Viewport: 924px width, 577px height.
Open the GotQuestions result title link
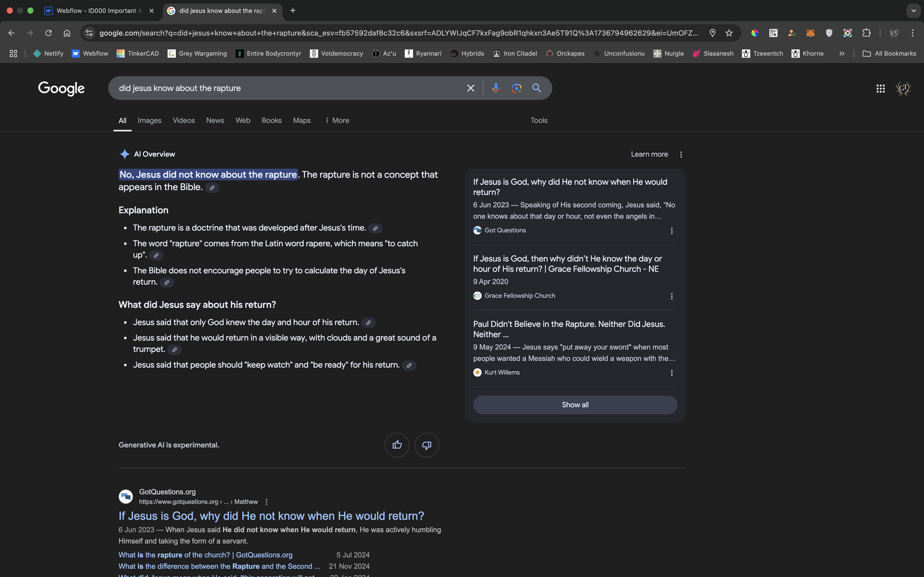[271, 516]
